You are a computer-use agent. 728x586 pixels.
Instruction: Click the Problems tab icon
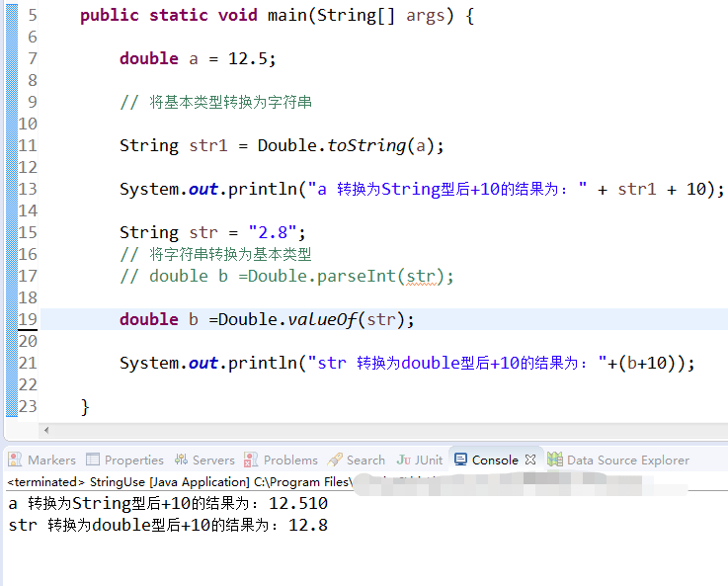point(251,460)
